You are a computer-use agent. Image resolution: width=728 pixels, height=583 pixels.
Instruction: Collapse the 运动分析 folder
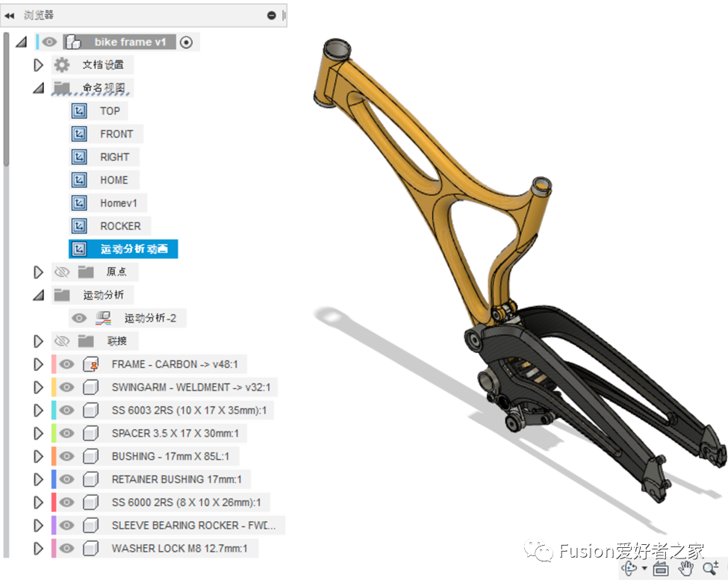pyautogui.click(x=39, y=295)
